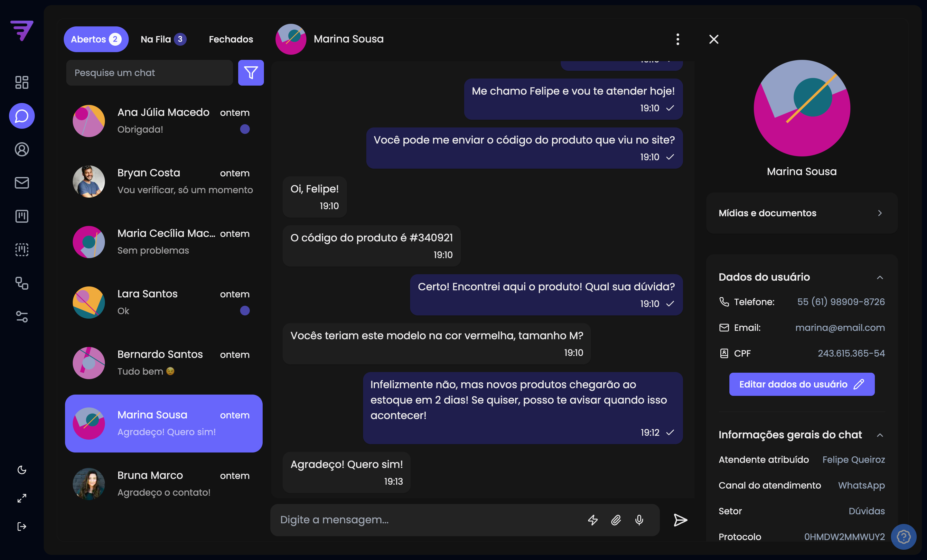The image size is (927, 560).
Task: Click the help question mark bubble
Action: [x=903, y=537]
